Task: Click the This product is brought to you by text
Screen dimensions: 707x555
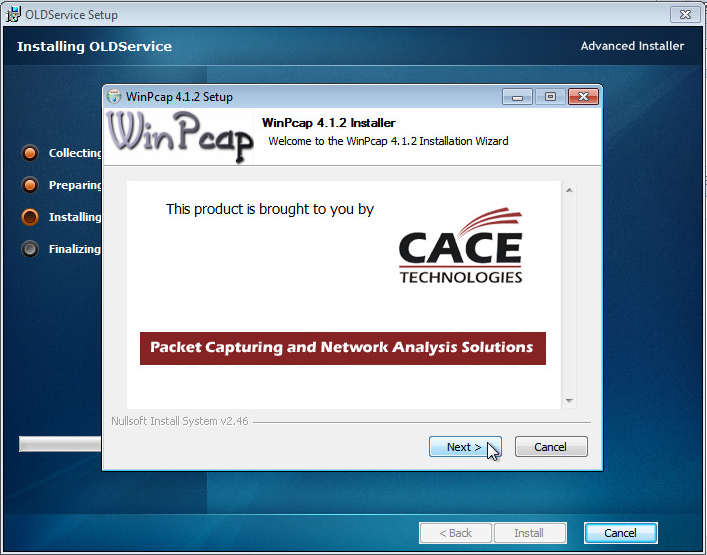Action: (270, 209)
